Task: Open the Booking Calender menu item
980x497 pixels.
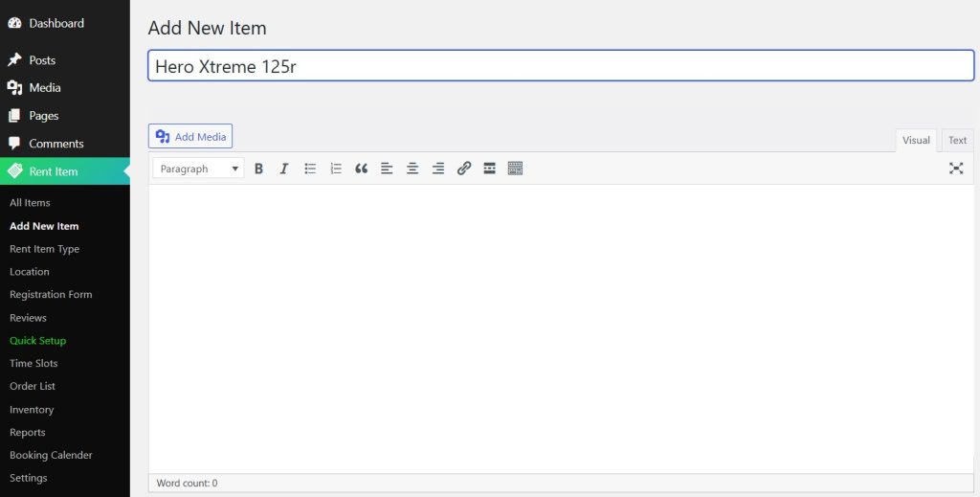Action: point(51,456)
